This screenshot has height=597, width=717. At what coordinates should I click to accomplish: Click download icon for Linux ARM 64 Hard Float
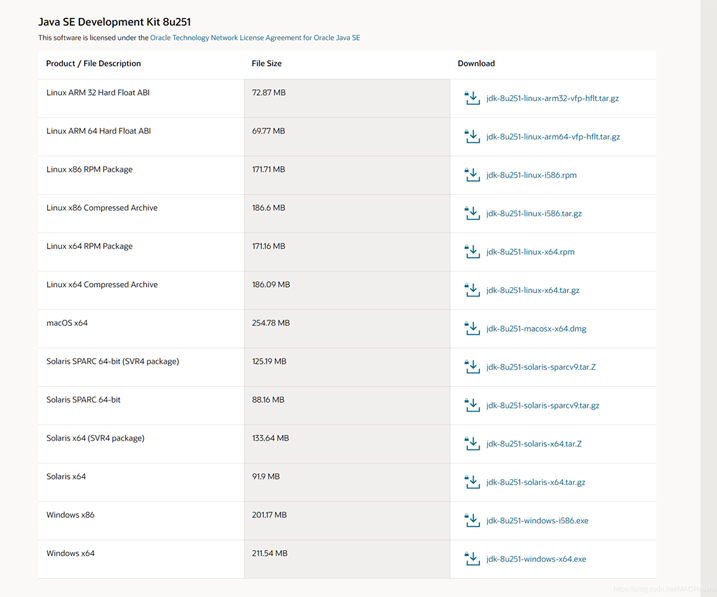472,136
